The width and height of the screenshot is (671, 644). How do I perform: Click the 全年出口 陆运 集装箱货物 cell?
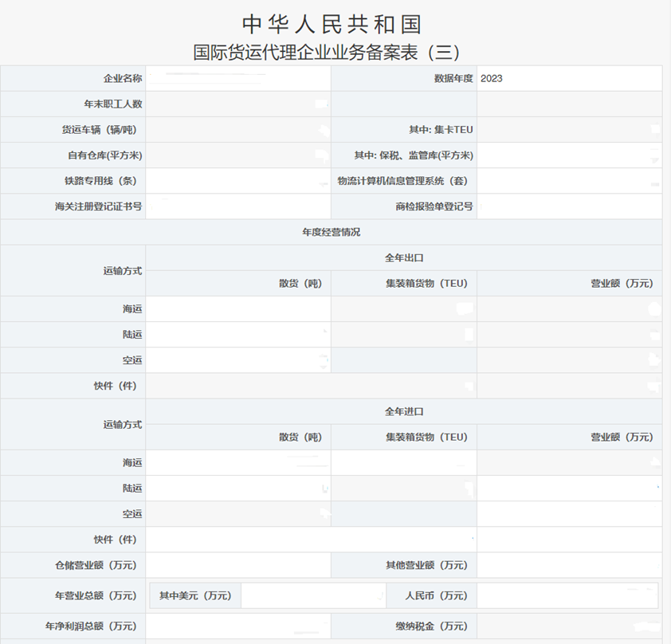click(x=402, y=334)
